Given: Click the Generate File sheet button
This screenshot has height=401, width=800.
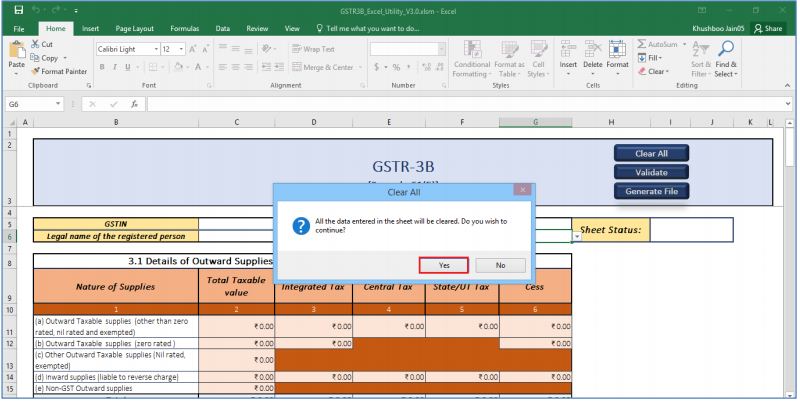Looking at the screenshot, I should pos(652,191).
